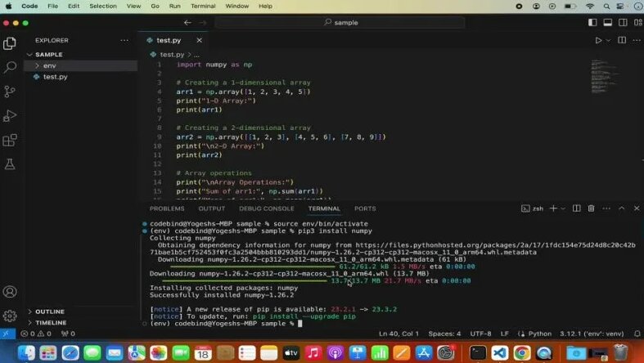Open zsh terminal shell selector

coord(532,208)
